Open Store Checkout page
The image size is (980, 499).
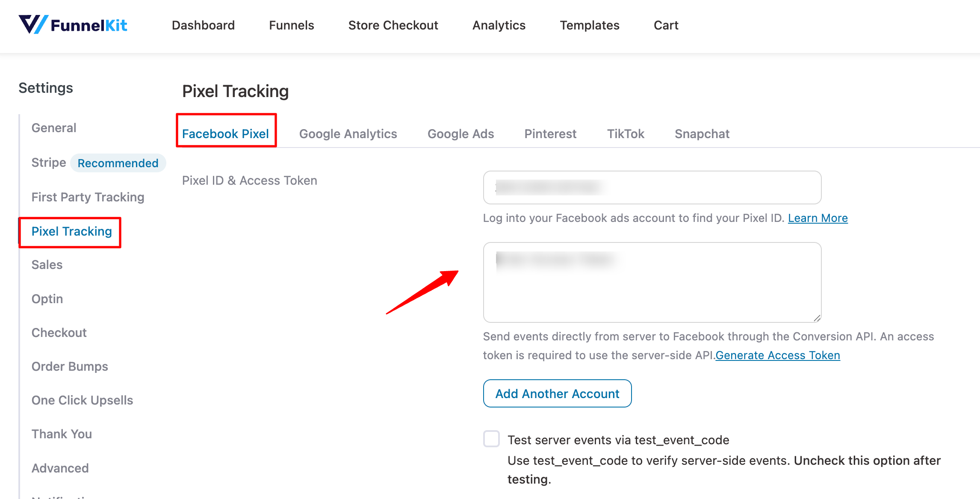(x=393, y=25)
